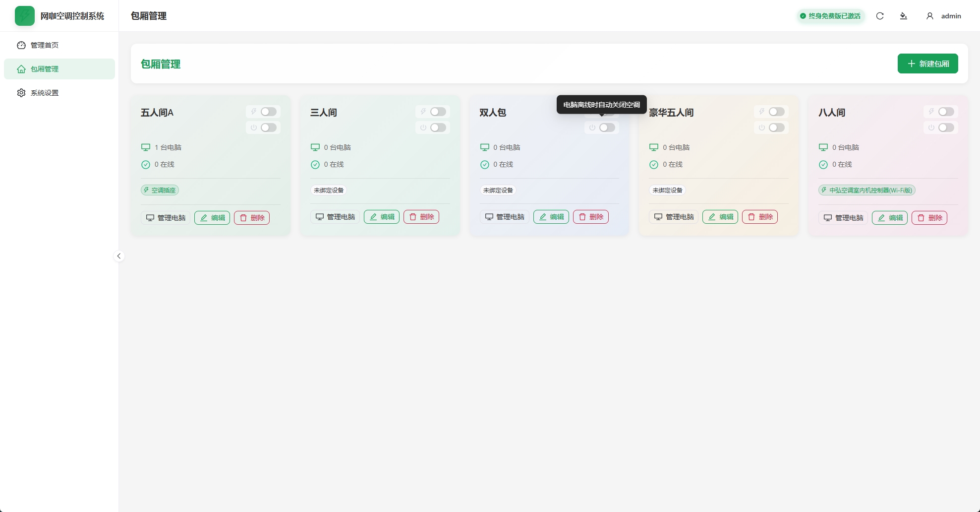
Task: Open 系统设置 from sidebar
Action: pyautogui.click(x=45, y=93)
